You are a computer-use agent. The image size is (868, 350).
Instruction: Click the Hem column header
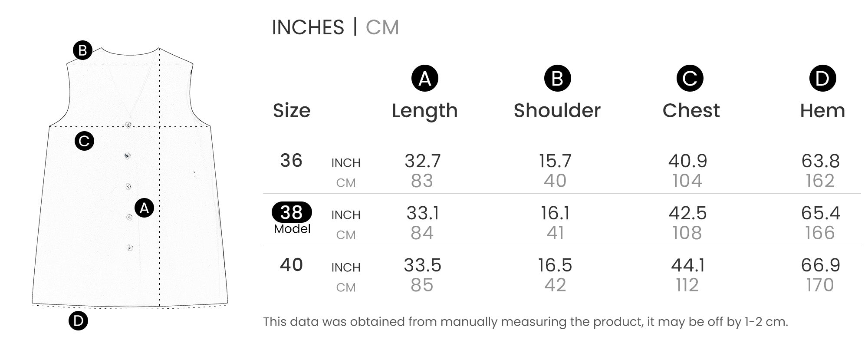(822, 111)
